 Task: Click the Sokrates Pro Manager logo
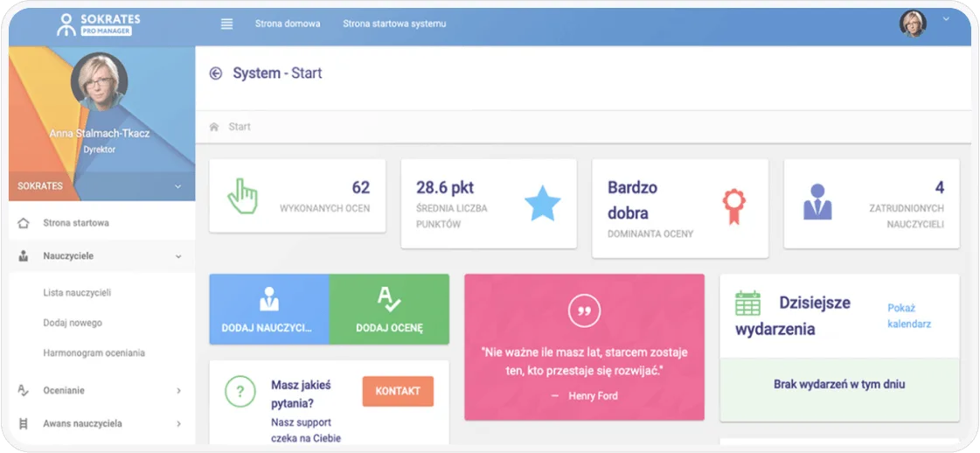pyautogui.click(x=98, y=24)
